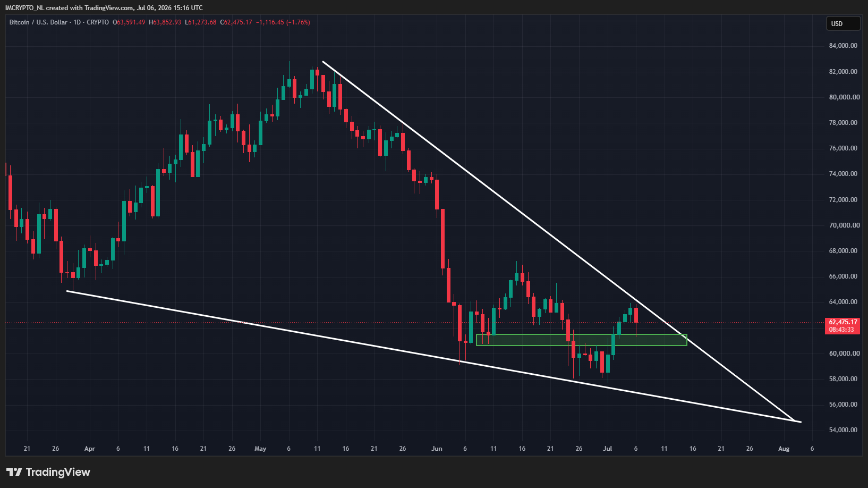868x488 pixels.
Task: Click the 84,000.00 price axis label
Action: click(843, 46)
